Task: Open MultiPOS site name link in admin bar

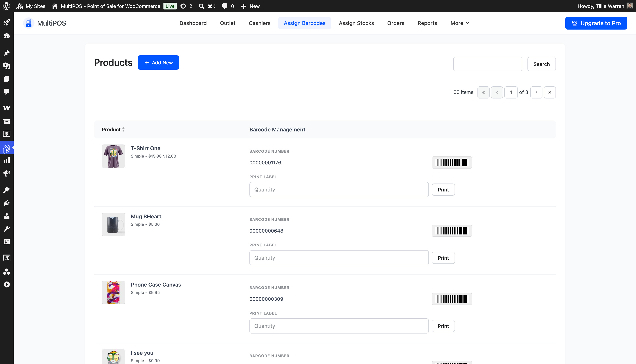Action: (106, 6)
